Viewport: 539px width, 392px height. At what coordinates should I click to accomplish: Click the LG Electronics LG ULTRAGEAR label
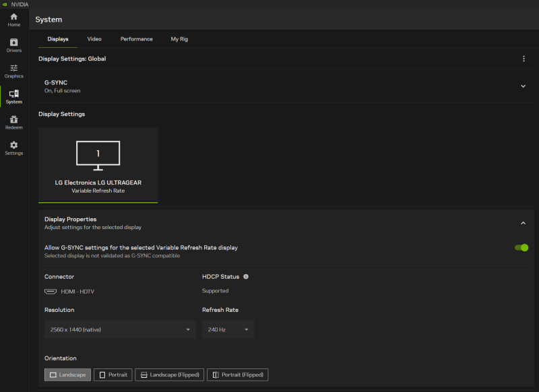coord(98,183)
